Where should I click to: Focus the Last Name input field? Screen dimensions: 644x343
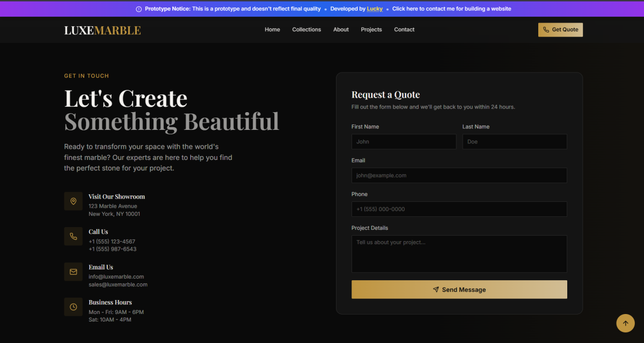[x=514, y=142]
